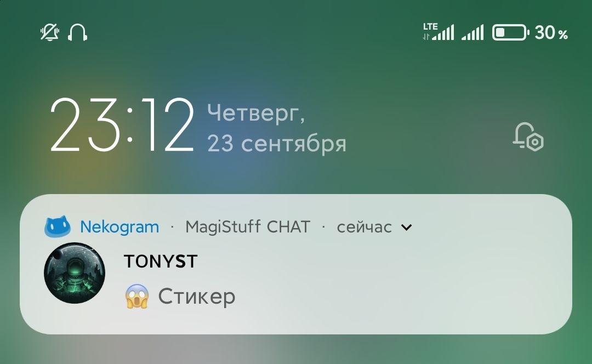Tap the battery icon
592x364 pixels.
coord(510,32)
